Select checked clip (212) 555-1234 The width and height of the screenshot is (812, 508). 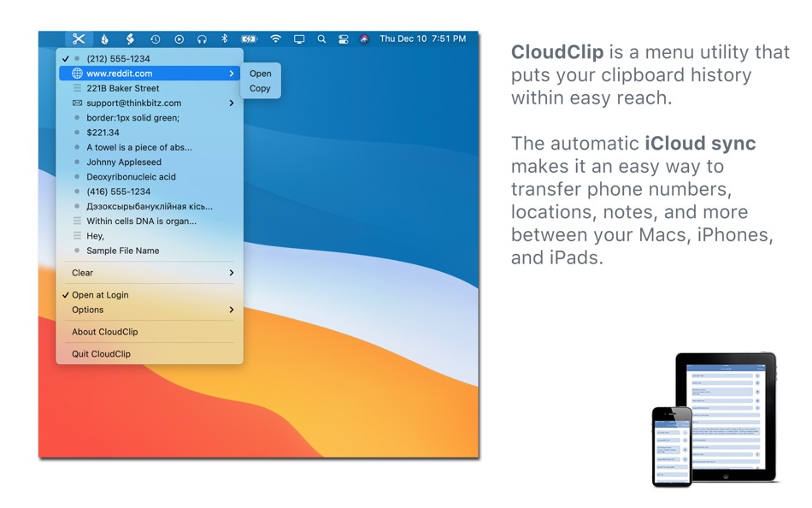[150, 58]
